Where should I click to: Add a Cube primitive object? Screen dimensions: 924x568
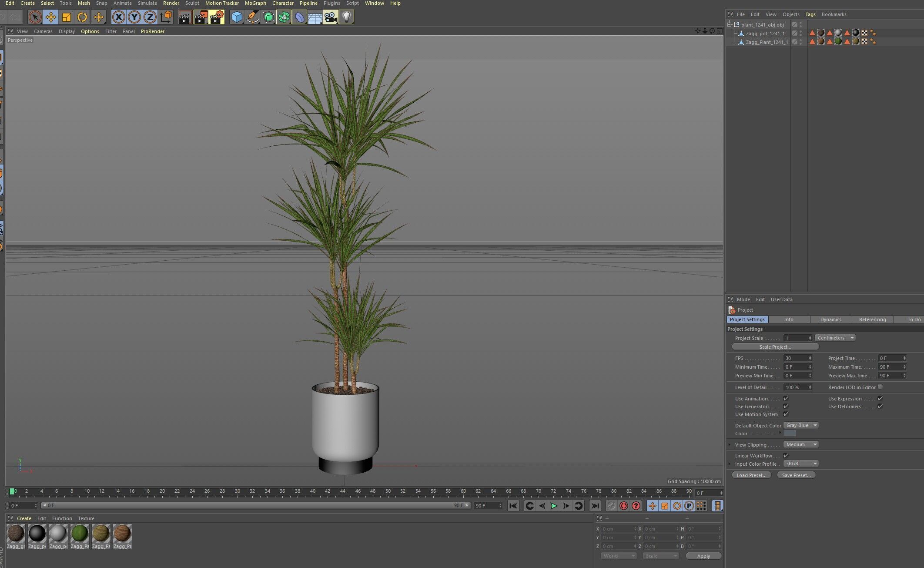pos(237,17)
